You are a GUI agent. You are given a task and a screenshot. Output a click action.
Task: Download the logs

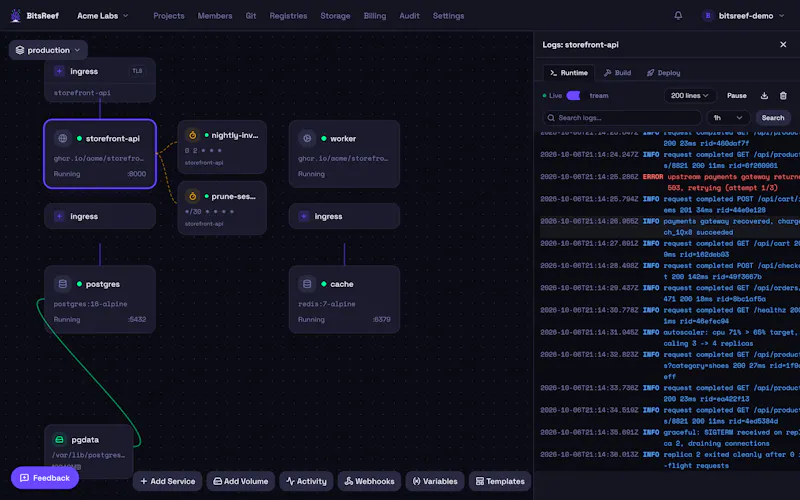764,95
